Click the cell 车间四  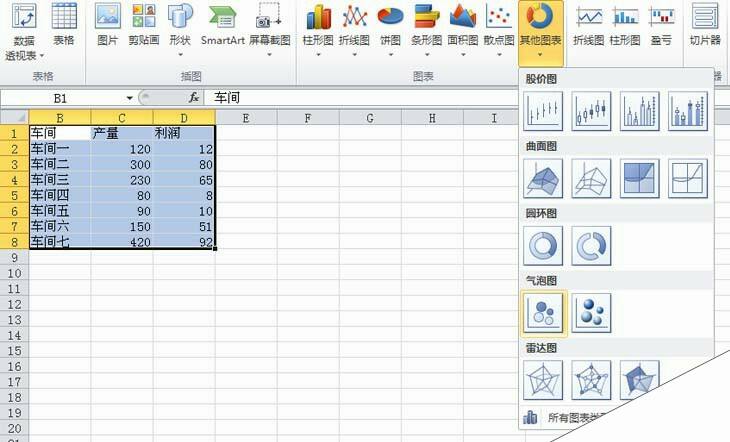tap(60, 196)
